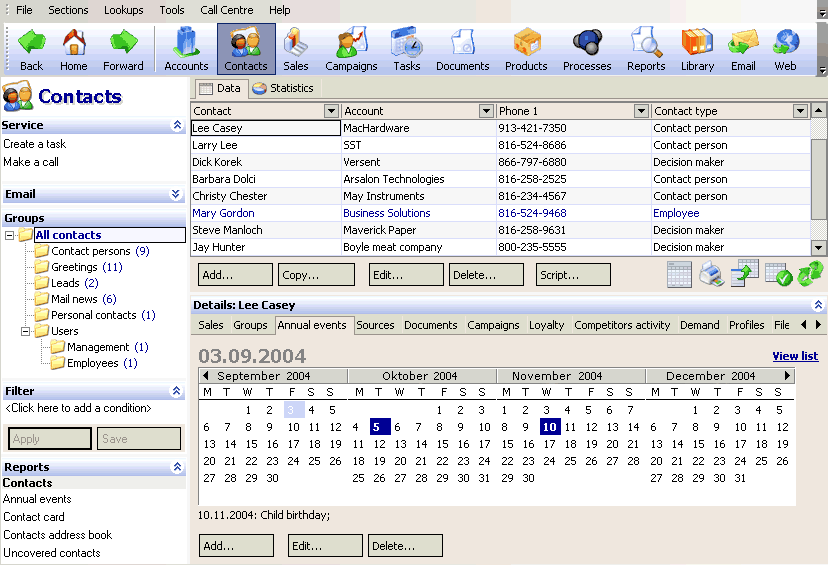Screen dimensions: 828x565
Task: Go Back using the green arrow
Action: pos(32,50)
